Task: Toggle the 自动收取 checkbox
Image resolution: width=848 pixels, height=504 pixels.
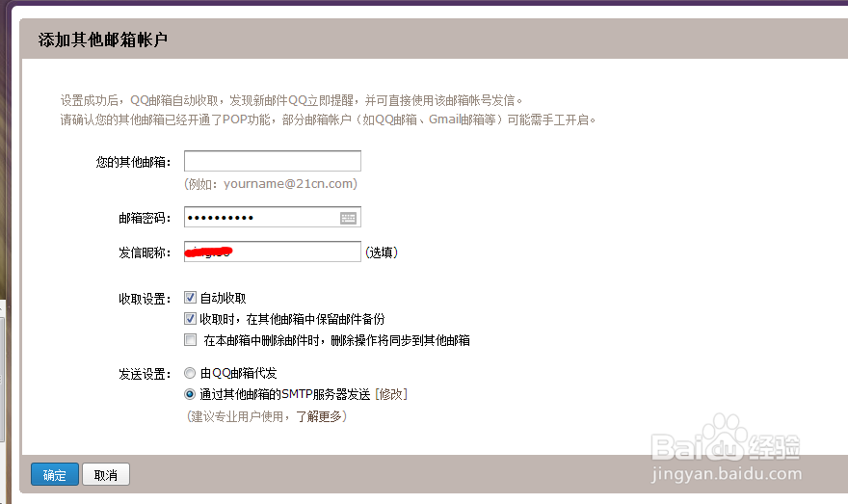Action: coord(190,298)
